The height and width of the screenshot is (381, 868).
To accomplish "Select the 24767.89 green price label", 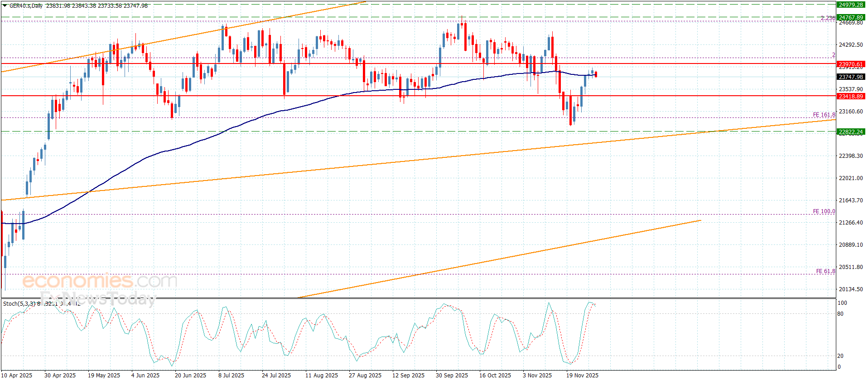I will coord(850,18).
